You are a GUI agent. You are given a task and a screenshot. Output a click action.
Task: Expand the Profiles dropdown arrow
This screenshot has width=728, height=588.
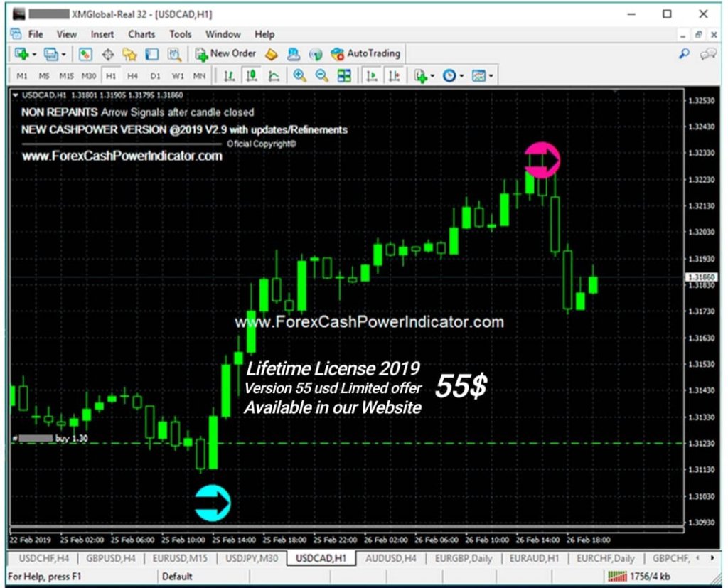tap(63, 55)
